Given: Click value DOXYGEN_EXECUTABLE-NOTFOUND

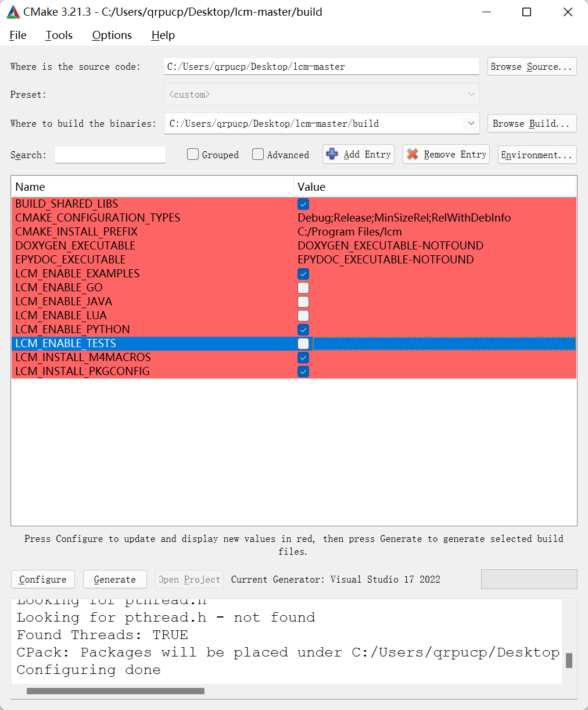Looking at the screenshot, I should click(x=390, y=245).
